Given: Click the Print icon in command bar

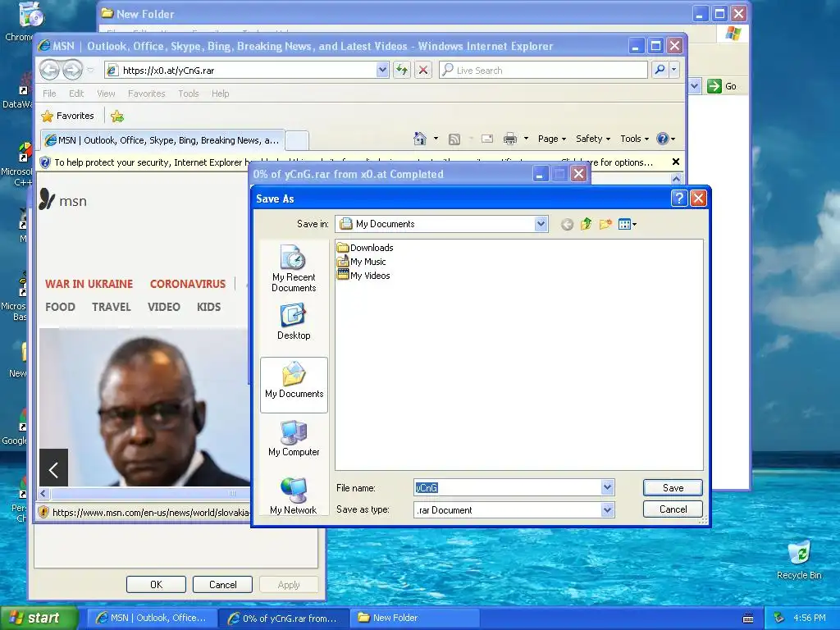Looking at the screenshot, I should 510,139.
